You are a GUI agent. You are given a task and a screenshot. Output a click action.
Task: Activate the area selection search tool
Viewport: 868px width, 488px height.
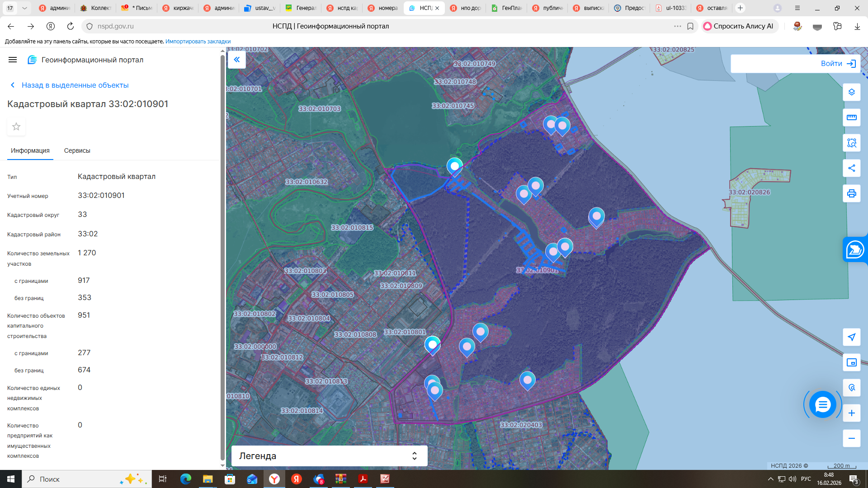pyautogui.click(x=851, y=143)
